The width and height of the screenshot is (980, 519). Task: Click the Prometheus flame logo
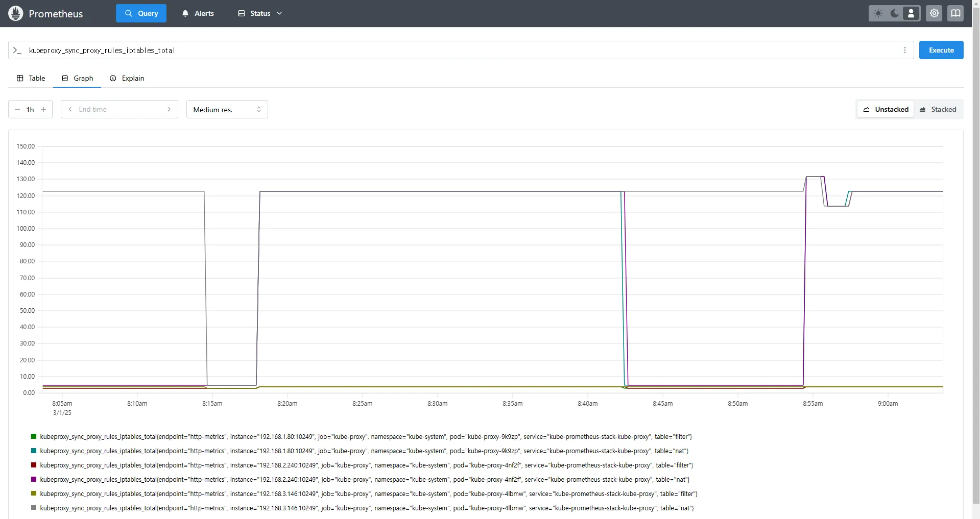[x=16, y=13]
